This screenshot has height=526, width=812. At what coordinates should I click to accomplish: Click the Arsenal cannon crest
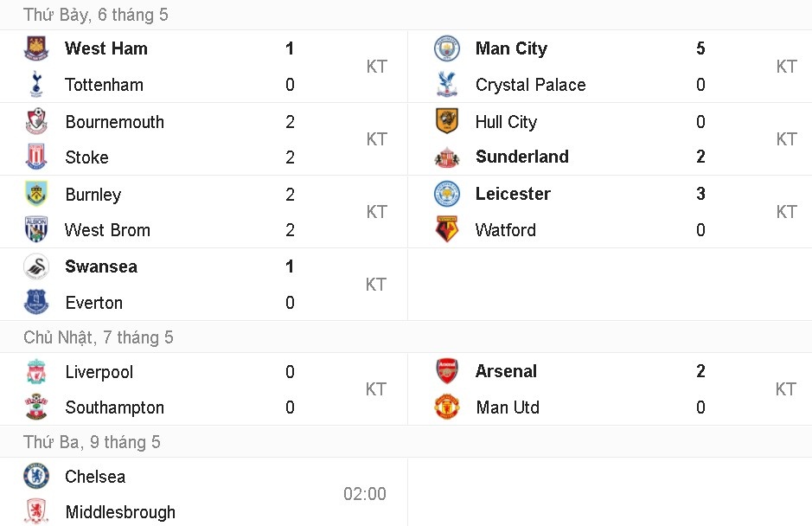click(447, 371)
